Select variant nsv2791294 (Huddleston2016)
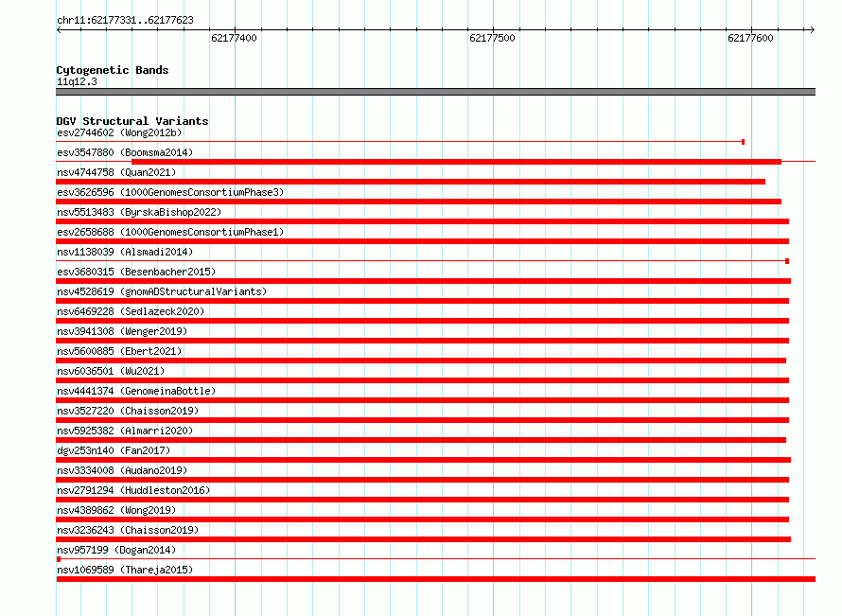 point(133,490)
